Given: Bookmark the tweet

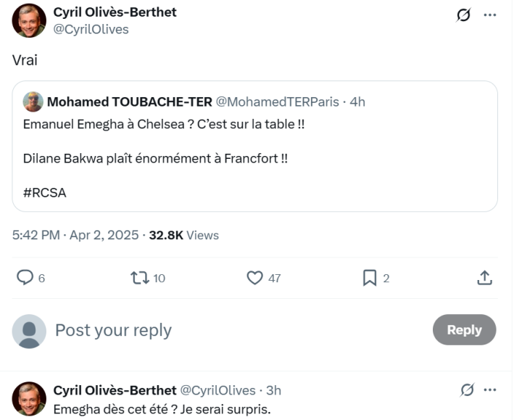Looking at the screenshot, I should [369, 278].
